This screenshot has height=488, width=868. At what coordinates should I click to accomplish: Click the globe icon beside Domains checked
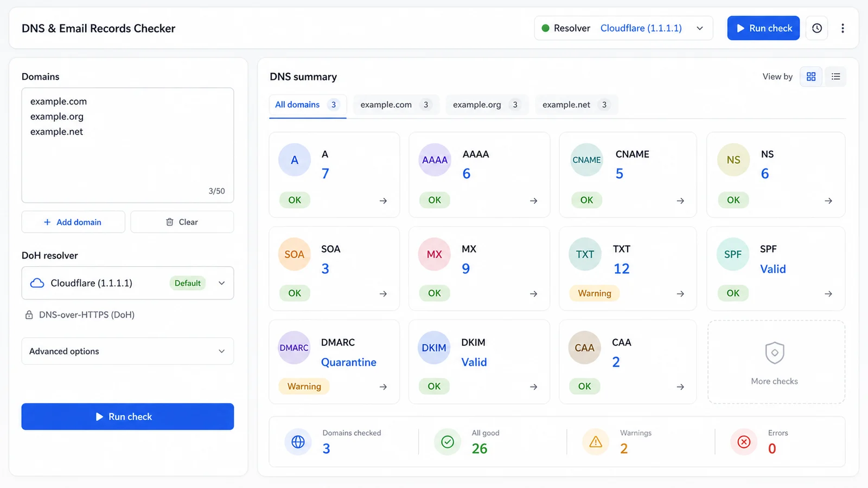298,442
